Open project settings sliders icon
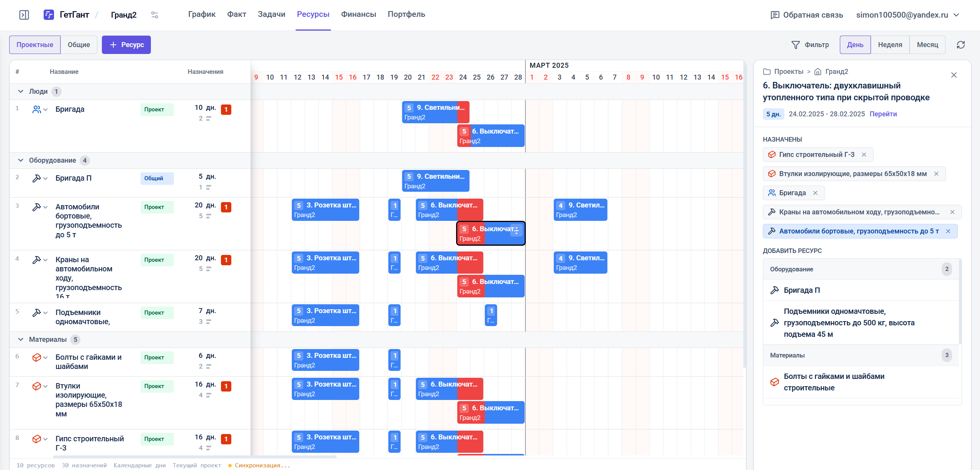Viewport: 980px width, 470px height. click(x=155, y=15)
